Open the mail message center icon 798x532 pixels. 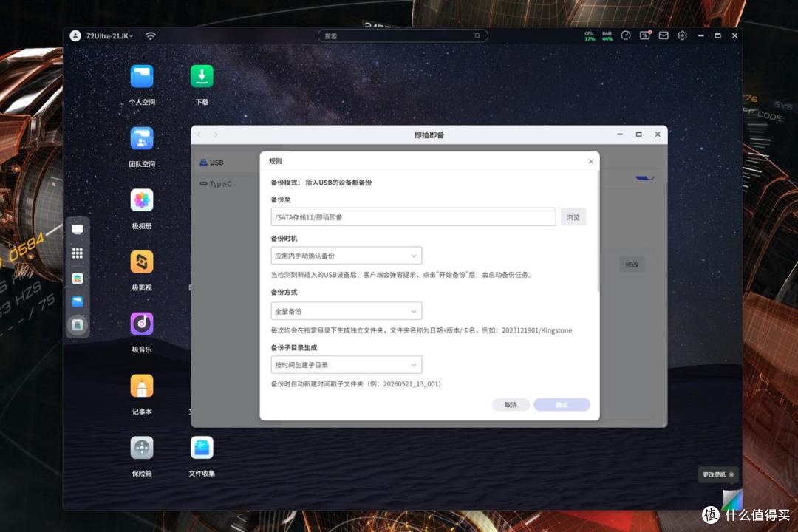click(x=664, y=35)
